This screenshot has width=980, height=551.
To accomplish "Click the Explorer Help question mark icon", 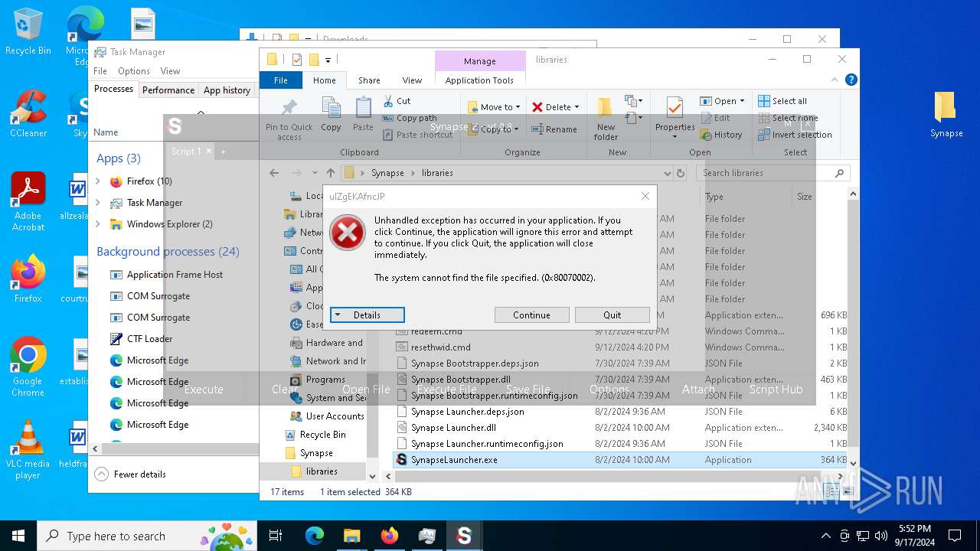I will click(x=851, y=80).
